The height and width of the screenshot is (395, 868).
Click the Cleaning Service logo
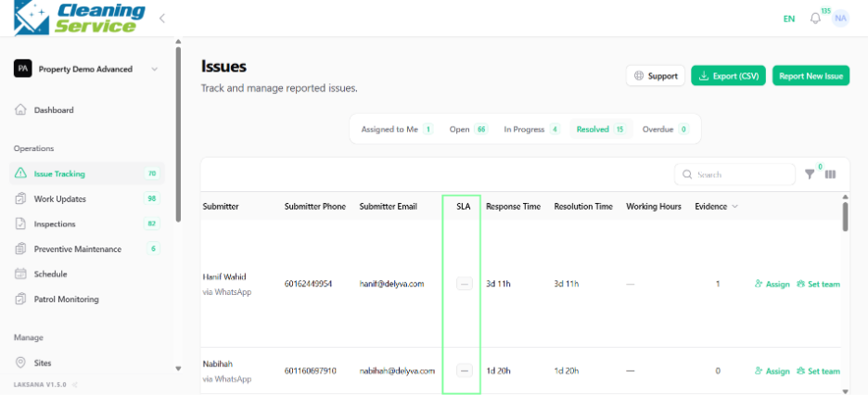click(x=79, y=18)
